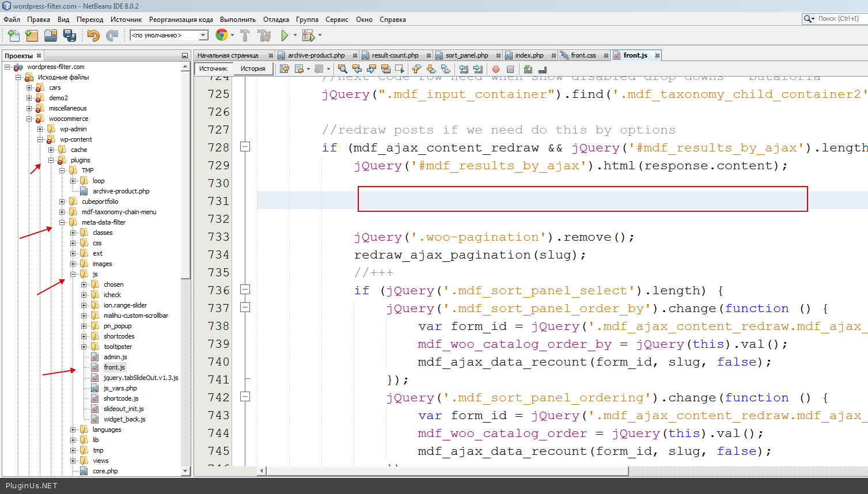The image size is (868, 494).
Task: Click the Save All toolbar icon
Action: coord(70,36)
